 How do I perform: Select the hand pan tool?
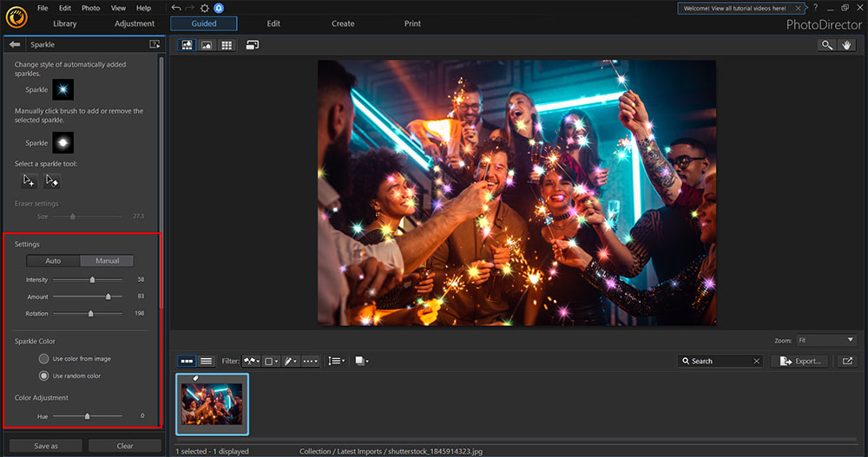coord(846,45)
